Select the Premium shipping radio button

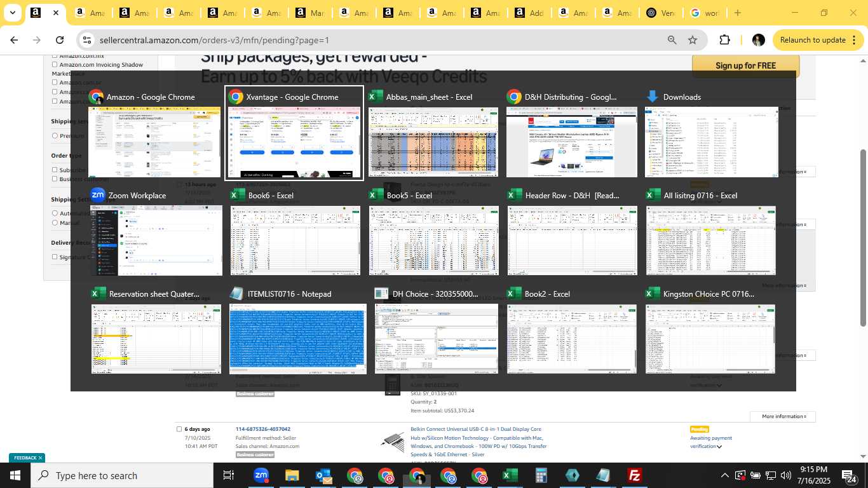pos(55,135)
